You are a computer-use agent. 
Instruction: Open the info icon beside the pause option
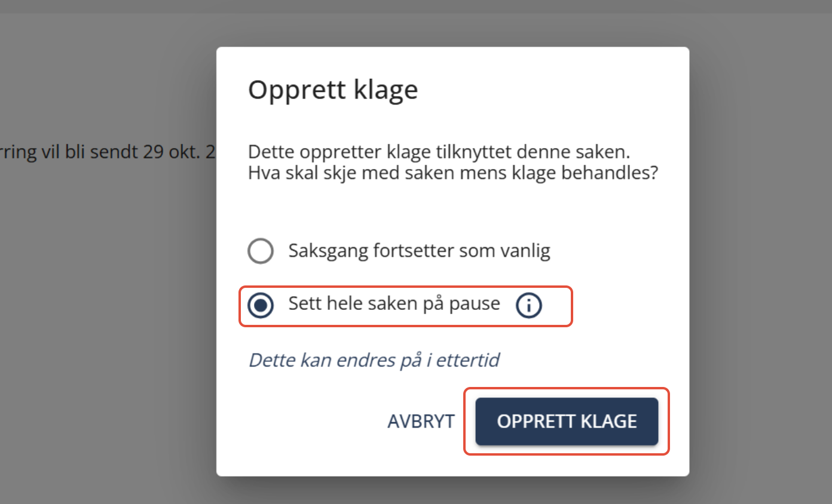click(x=529, y=305)
